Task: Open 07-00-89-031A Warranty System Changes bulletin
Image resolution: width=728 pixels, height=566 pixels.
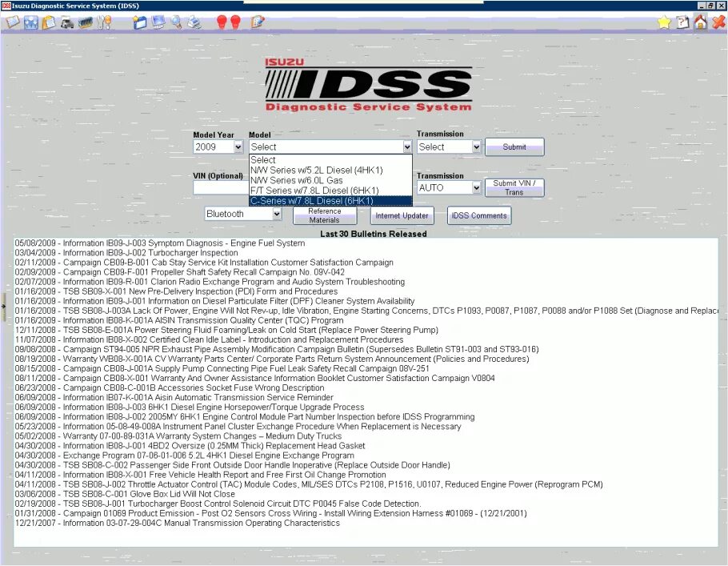Action: [178, 436]
